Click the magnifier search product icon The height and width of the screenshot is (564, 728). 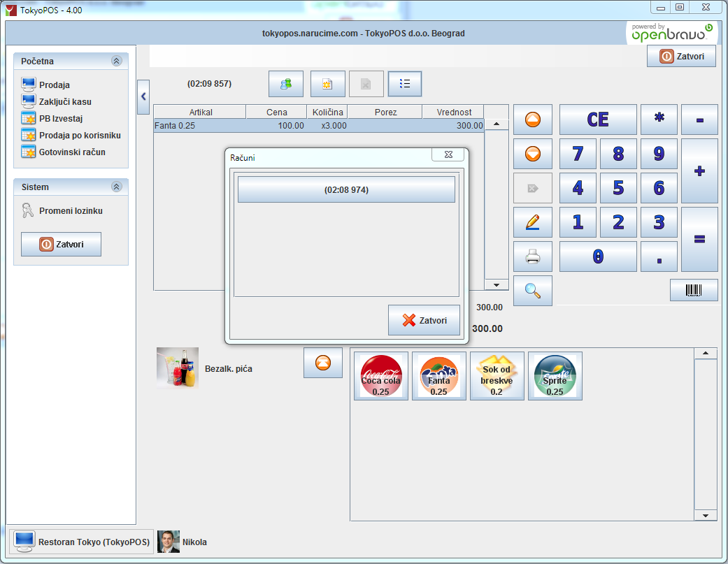coord(532,291)
